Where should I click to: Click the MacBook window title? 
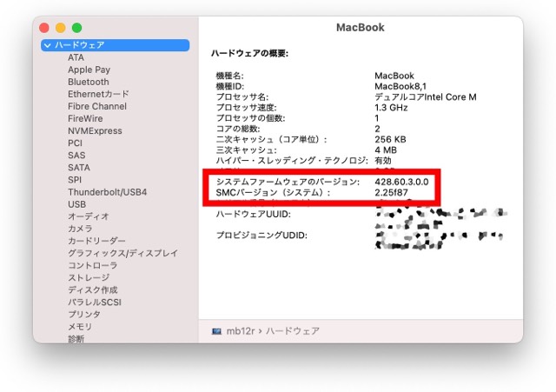tap(360, 27)
